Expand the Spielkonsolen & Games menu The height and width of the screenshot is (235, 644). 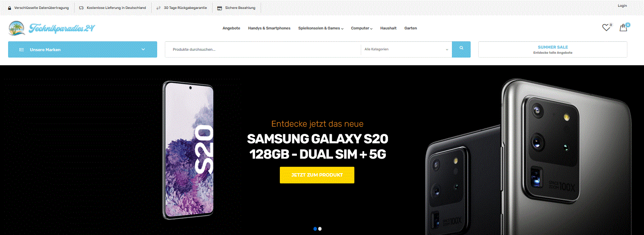click(321, 28)
